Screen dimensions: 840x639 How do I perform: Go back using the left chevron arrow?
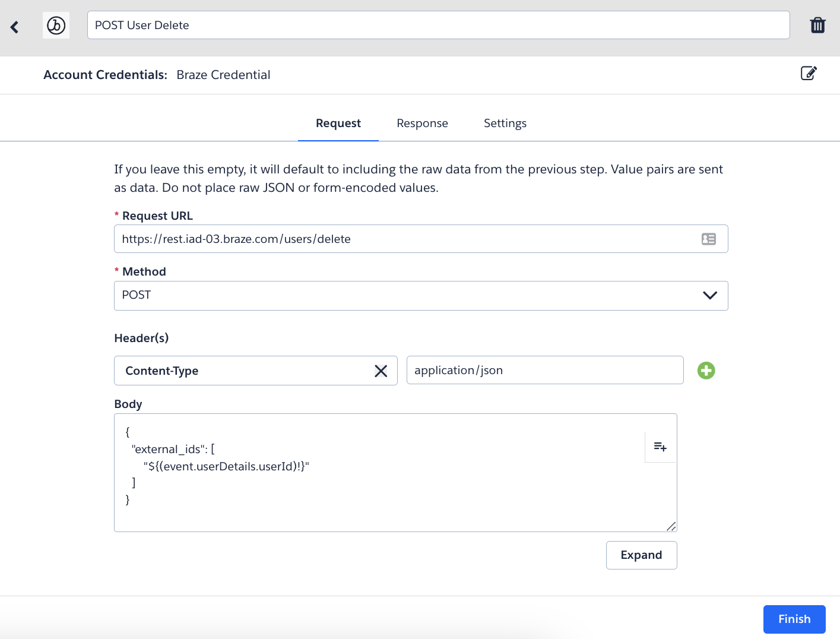pos(15,27)
